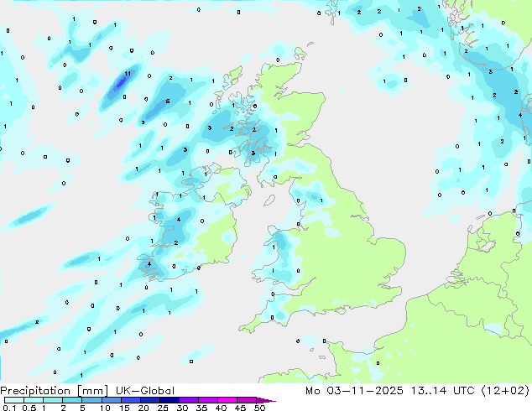This screenshot has height=411, width=532.
Task: Click the '35' legend scale label
Action: (201, 408)
